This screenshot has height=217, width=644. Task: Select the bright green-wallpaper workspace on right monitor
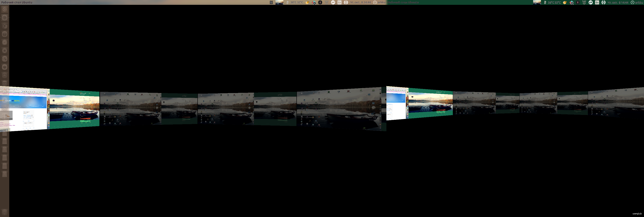pyautogui.click(x=430, y=103)
